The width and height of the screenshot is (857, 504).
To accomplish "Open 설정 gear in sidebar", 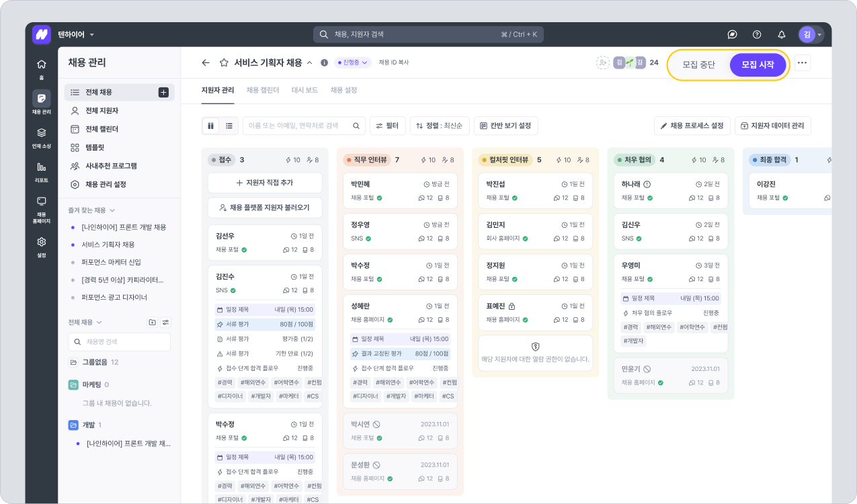I will coord(42,247).
